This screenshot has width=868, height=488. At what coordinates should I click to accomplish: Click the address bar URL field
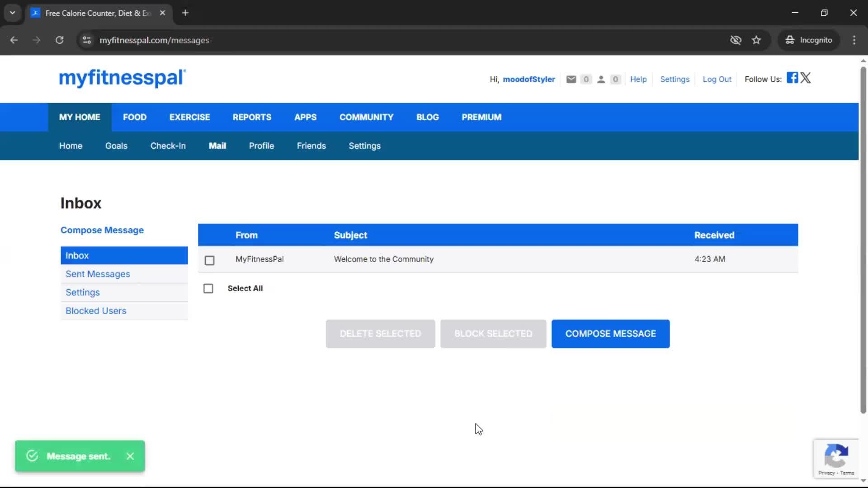pyautogui.click(x=407, y=40)
